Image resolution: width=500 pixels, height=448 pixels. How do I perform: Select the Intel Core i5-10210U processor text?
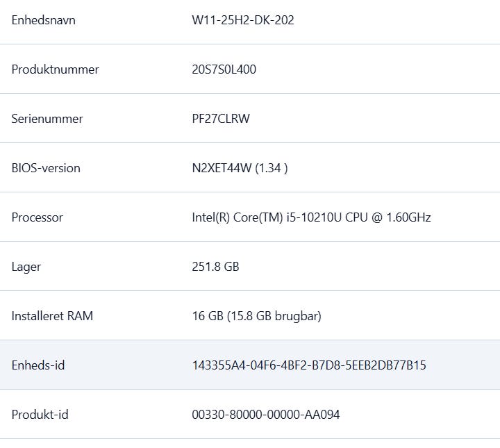click(x=311, y=217)
